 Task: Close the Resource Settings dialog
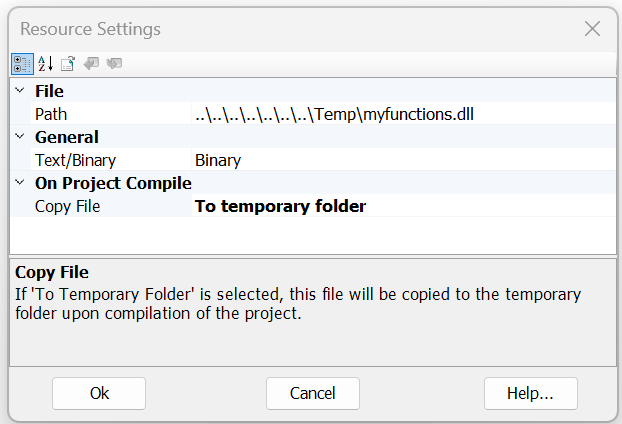pyautogui.click(x=592, y=29)
